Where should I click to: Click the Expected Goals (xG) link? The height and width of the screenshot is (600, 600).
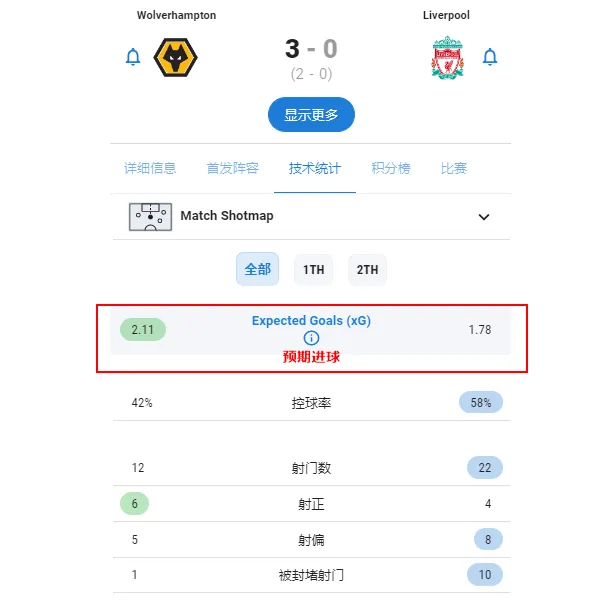click(311, 320)
